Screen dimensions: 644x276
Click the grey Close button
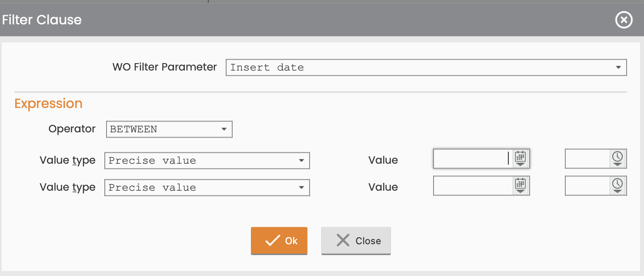pos(356,241)
